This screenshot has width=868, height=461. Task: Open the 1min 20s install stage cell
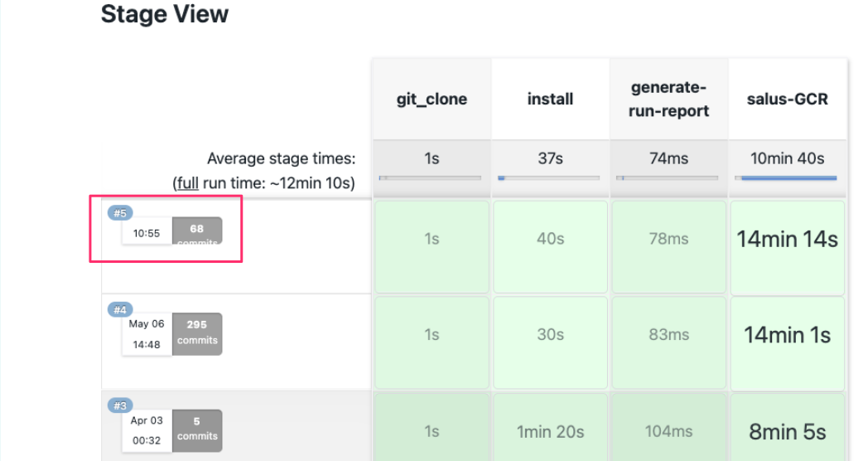pyautogui.click(x=550, y=431)
